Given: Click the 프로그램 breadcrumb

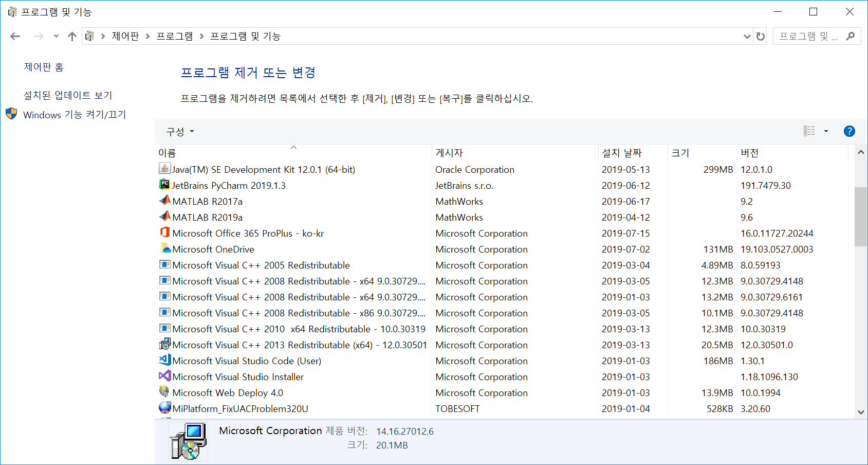Looking at the screenshot, I should (x=175, y=36).
